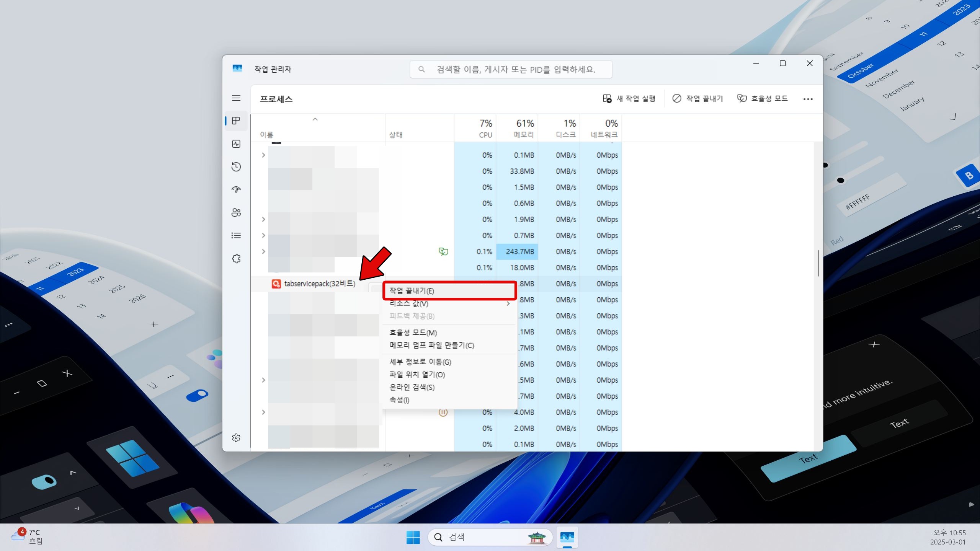The height and width of the screenshot is (551, 980).
Task: Click the 효율성 모드 toolbar button
Action: (763, 99)
